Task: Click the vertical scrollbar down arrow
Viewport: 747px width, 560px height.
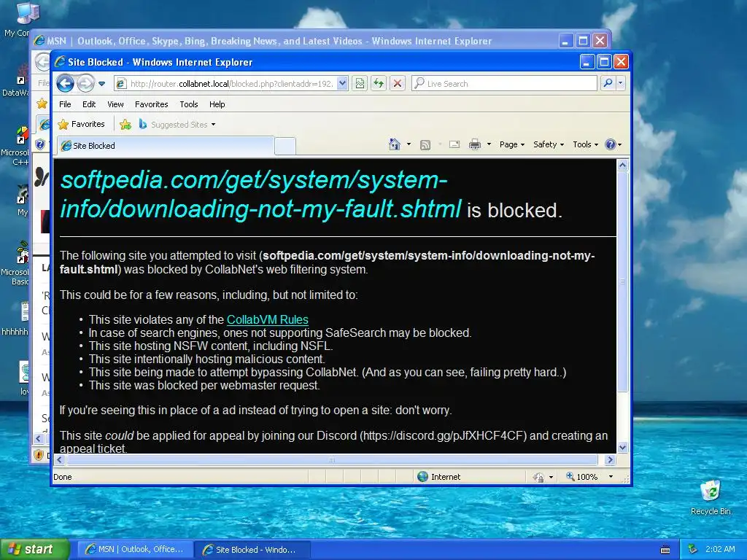Action: click(623, 447)
